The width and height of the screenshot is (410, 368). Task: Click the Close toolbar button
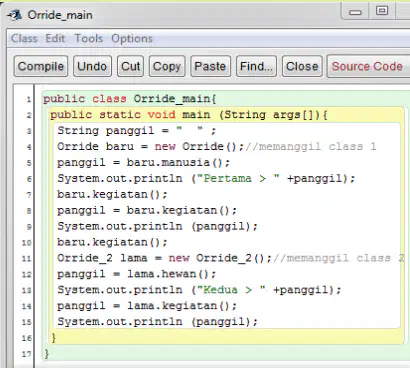coord(302,66)
